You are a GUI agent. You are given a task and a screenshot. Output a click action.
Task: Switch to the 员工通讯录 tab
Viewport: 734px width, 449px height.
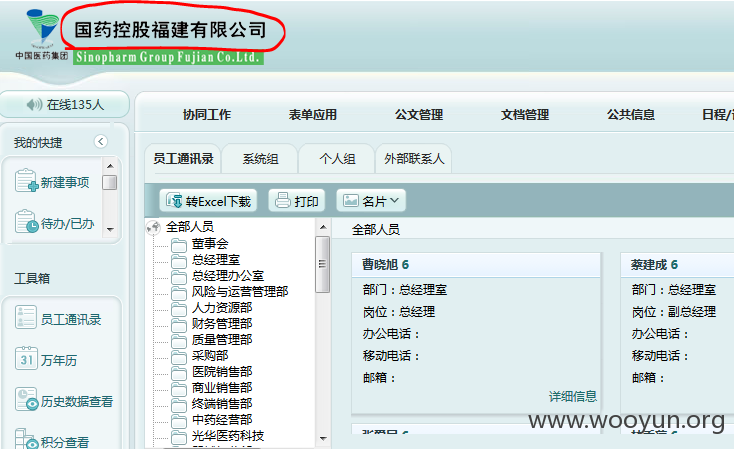point(183,159)
